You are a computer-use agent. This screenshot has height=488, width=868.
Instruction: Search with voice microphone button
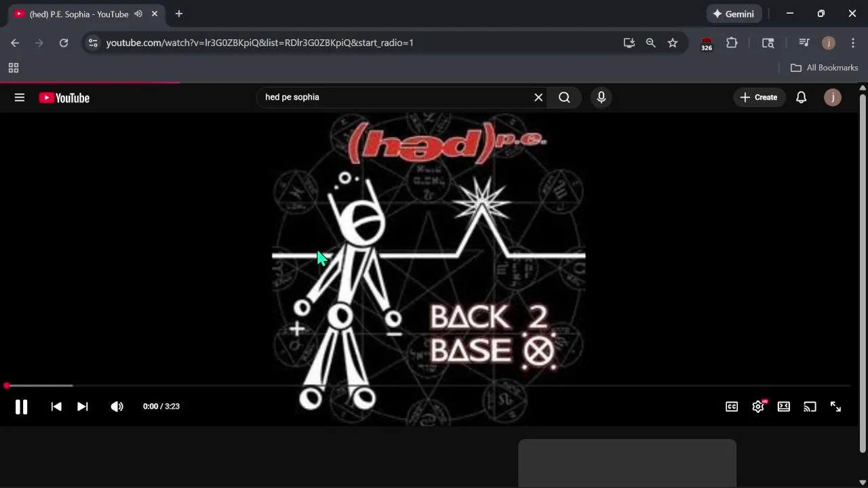coord(601,98)
